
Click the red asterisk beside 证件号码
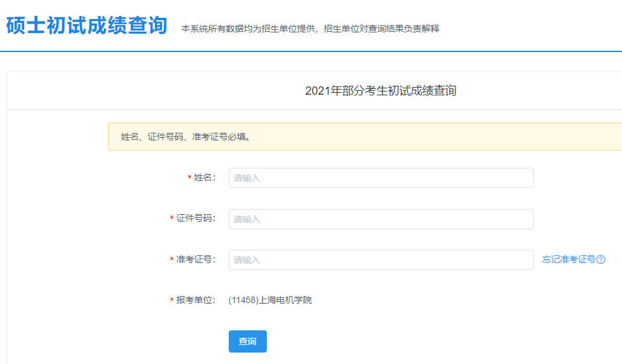(x=172, y=219)
